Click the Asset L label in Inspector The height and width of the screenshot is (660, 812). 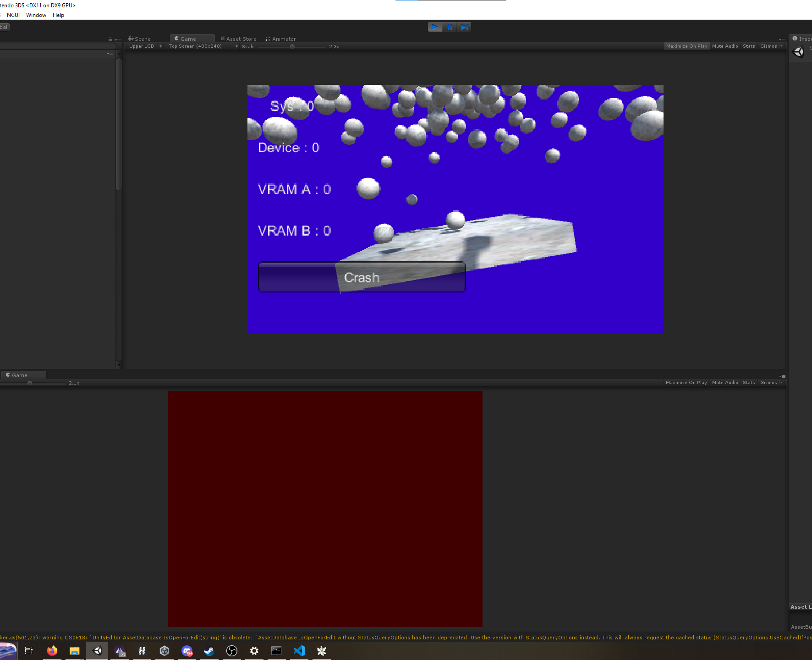tap(801, 607)
